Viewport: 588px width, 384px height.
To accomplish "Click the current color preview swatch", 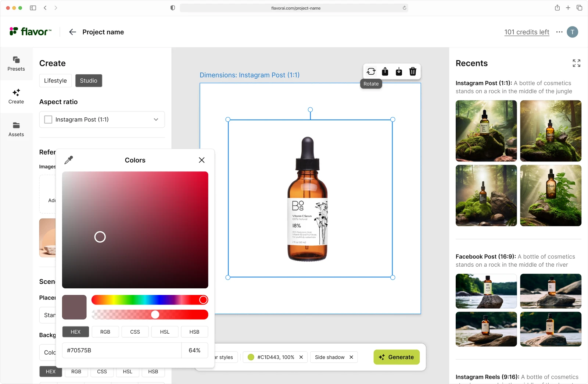I will (74, 307).
